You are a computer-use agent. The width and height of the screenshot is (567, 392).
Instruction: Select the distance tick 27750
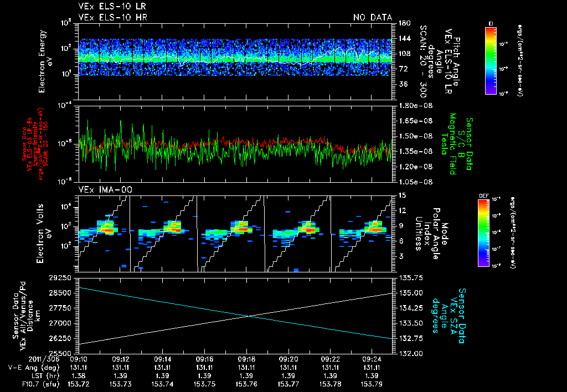tap(60, 308)
